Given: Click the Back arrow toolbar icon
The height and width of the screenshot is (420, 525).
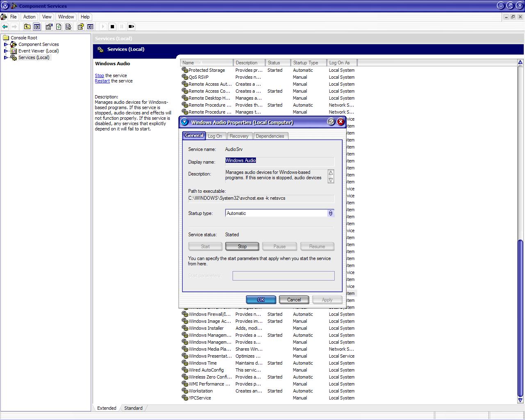Looking at the screenshot, I should (x=5, y=27).
